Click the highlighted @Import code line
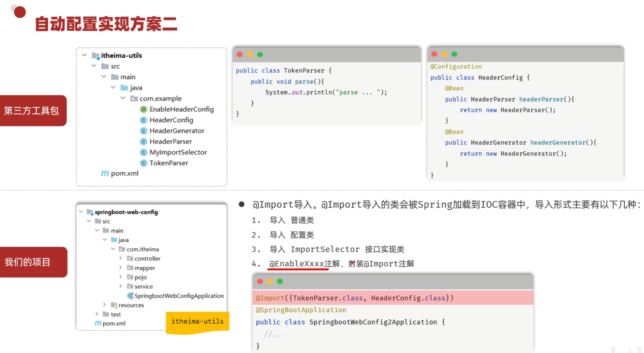The image size is (644, 353). tap(354, 298)
